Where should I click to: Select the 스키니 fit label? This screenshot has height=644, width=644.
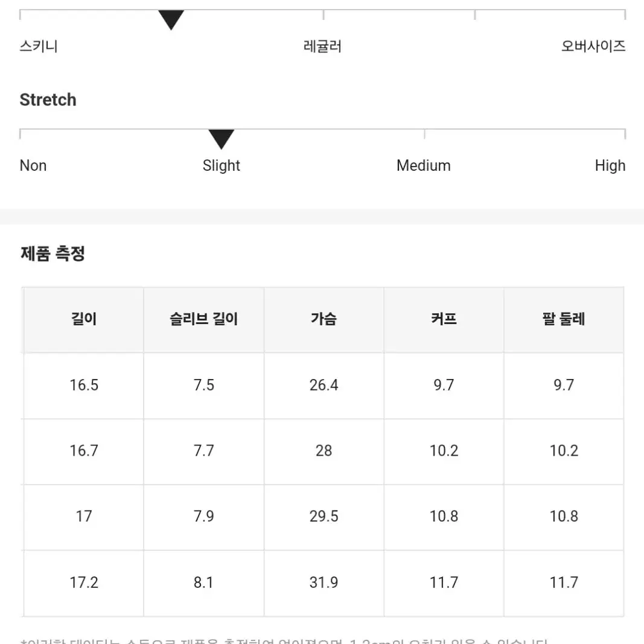click(39, 46)
